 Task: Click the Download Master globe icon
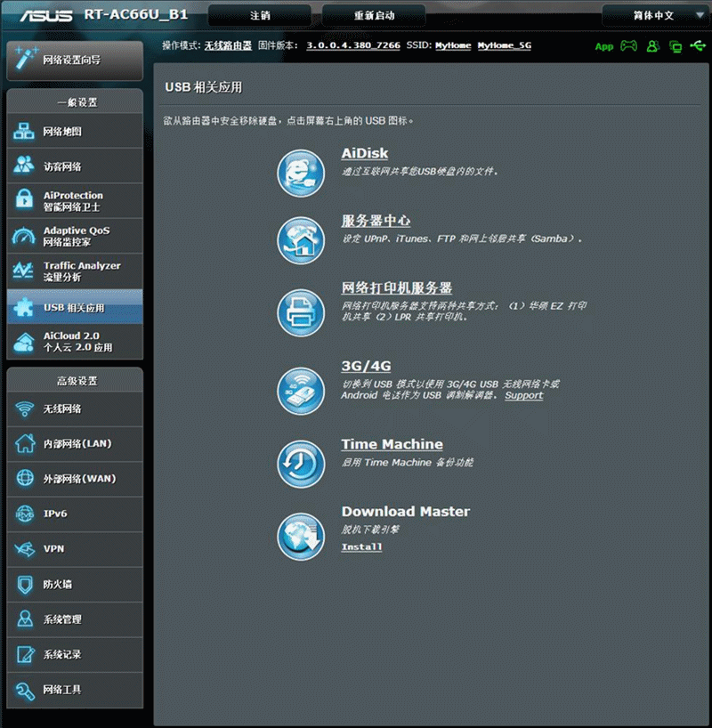point(301,537)
